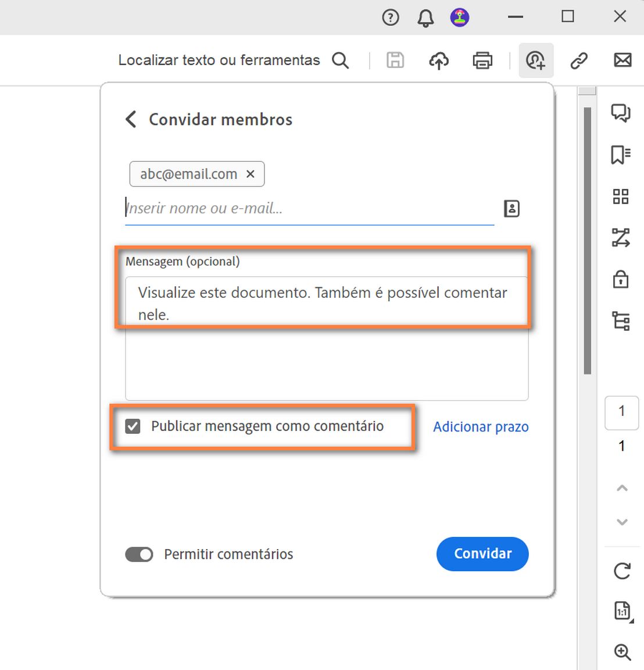Click the Print icon in toolbar

pos(482,60)
